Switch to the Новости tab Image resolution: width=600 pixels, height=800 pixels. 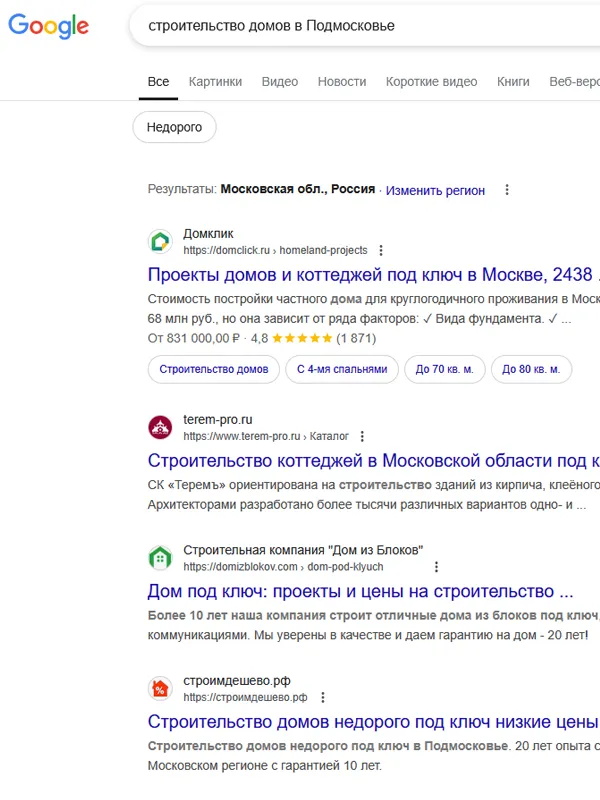342,82
